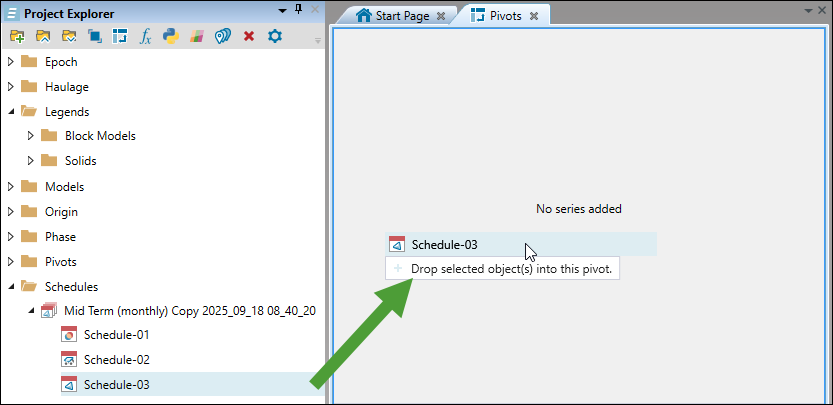Collapse the Mid Term (monthly) Copy node
The image size is (833, 405).
pyautogui.click(x=31, y=311)
